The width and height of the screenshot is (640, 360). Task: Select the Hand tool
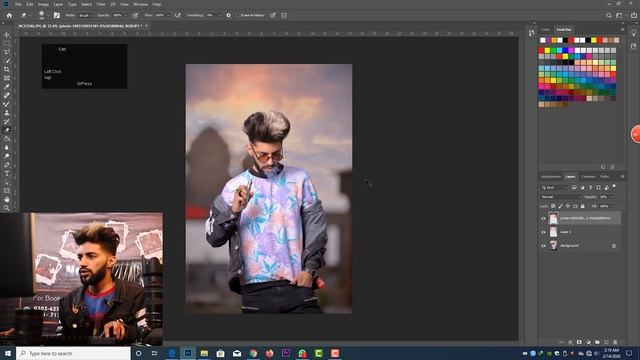[7, 200]
